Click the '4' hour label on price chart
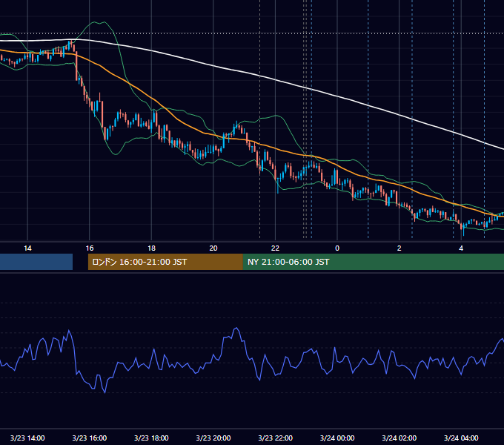 point(461,248)
